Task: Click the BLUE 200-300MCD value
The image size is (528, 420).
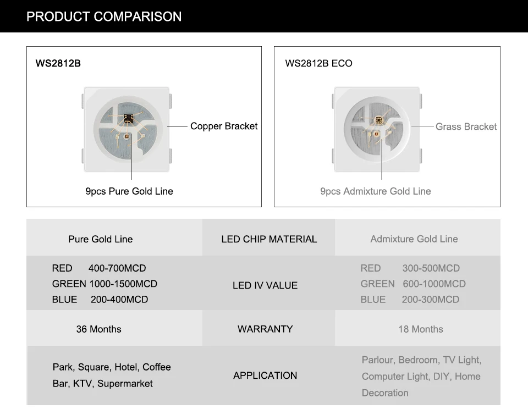Action: pos(410,300)
